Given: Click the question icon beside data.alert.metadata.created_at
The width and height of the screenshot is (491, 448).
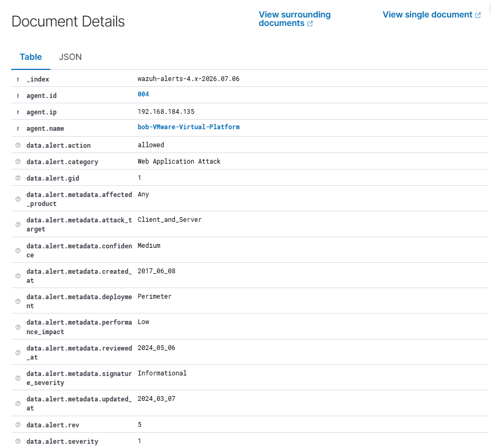Looking at the screenshot, I should tap(18, 276).
